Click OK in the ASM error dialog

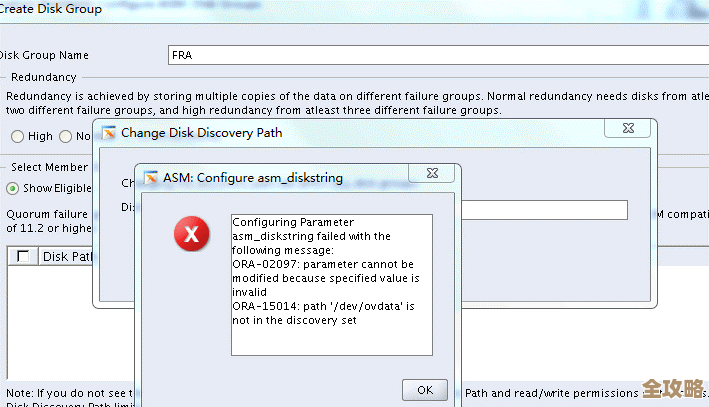click(x=424, y=389)
